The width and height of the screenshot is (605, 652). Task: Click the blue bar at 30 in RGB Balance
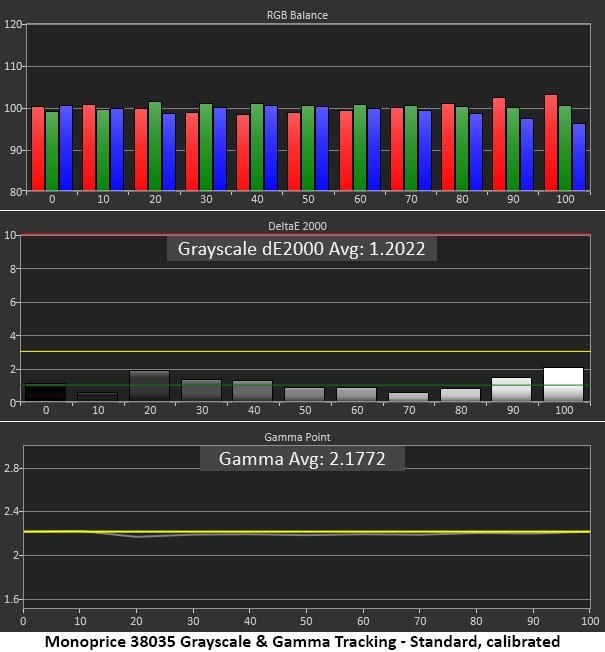pyautogui.click(x=220, y=149)
